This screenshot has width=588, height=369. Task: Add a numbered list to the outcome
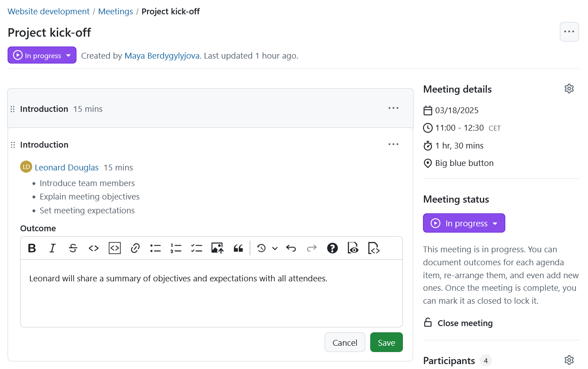tap(176, 248)
